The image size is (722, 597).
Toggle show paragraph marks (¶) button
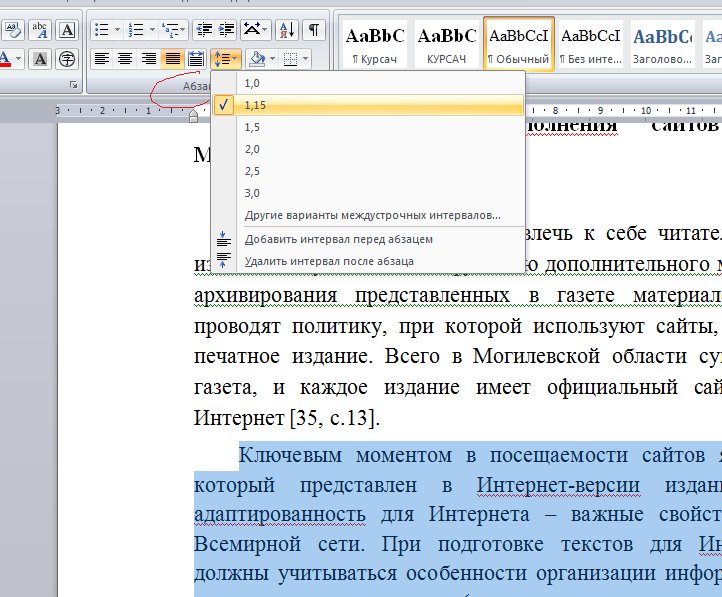(314, 29)
